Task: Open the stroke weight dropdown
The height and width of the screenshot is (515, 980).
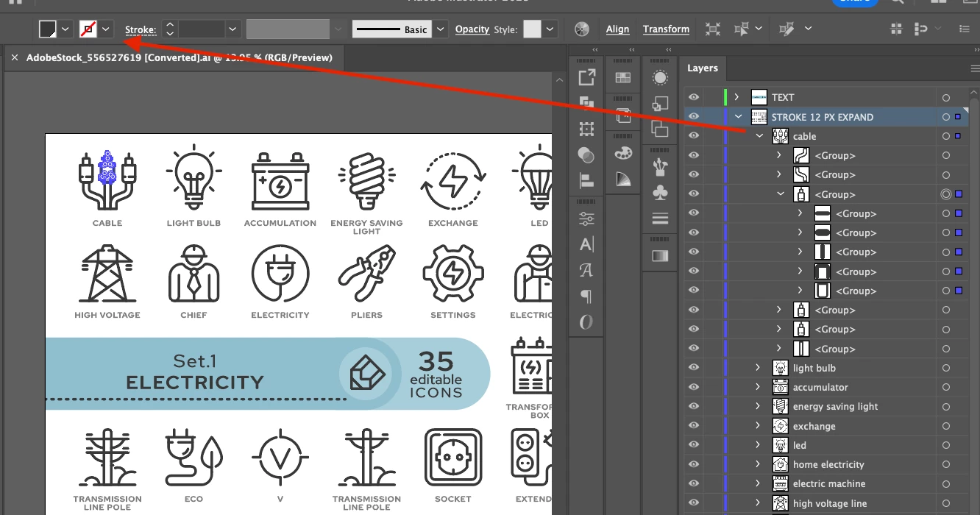Action: 232,29
